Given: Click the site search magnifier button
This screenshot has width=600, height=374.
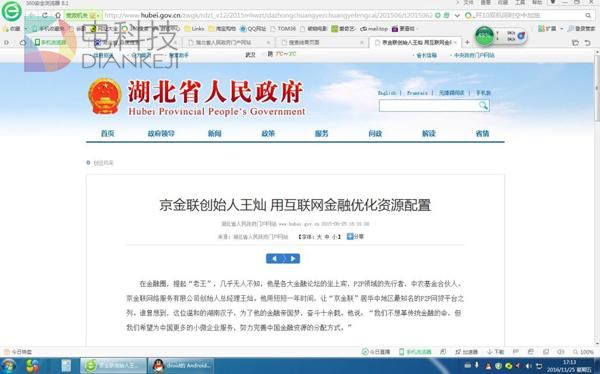Looking at the screenshot, I should click(x=483, y=105).
